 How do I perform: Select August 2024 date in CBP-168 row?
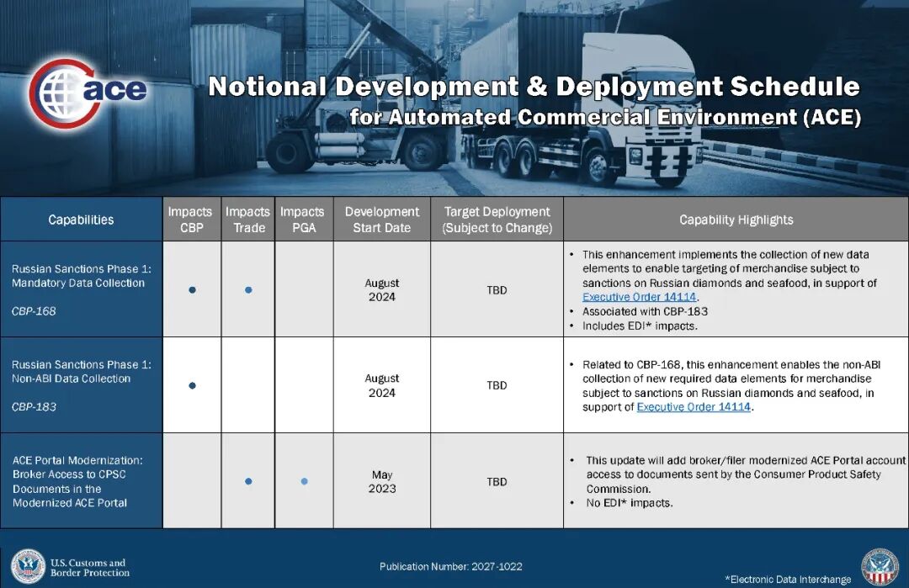coord(382,289)
